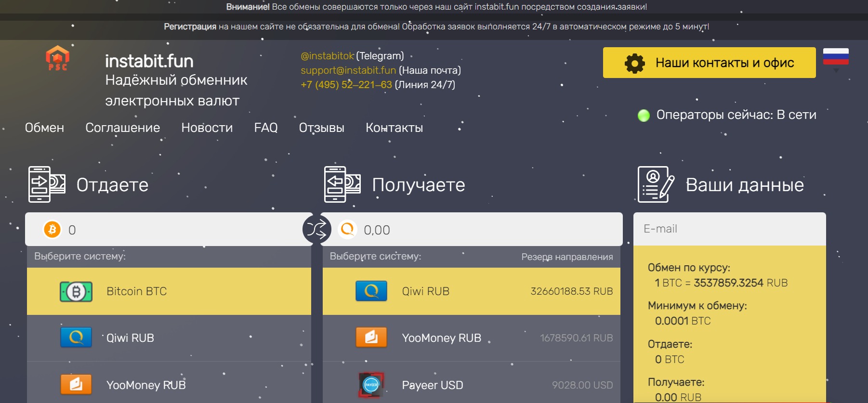Click the E-mail input field
This screenshot has height=403, width=868.
[x=730, y=229]
